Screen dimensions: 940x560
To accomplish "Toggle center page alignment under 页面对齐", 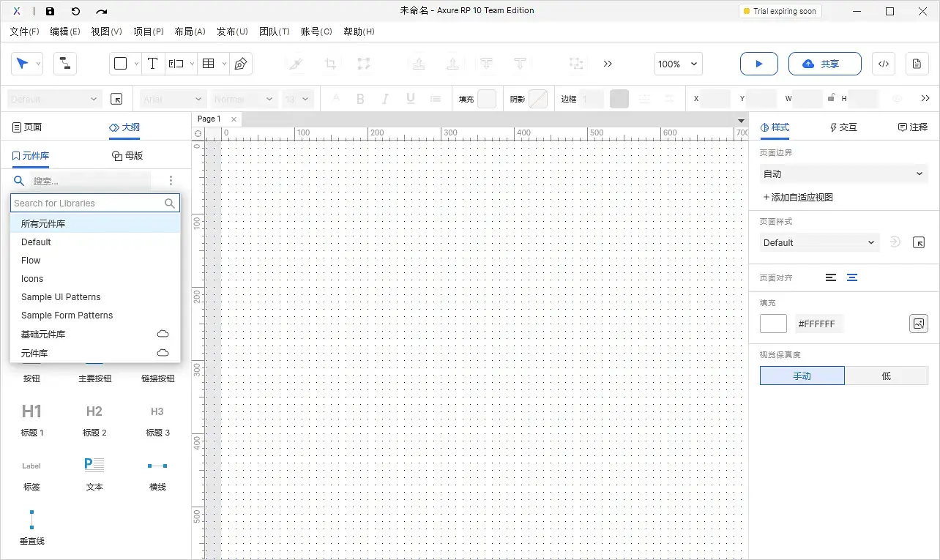I will [852, 277].
